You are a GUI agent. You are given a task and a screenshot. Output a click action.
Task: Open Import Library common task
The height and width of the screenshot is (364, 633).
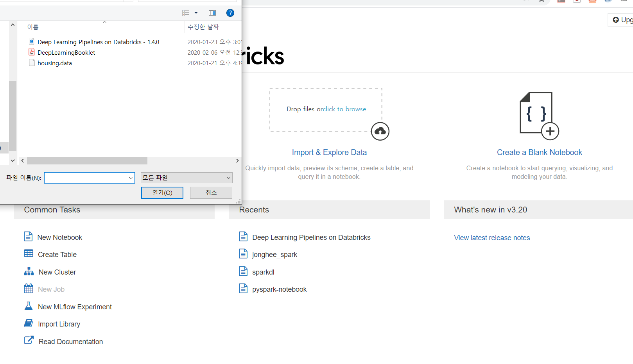[59, 324]
